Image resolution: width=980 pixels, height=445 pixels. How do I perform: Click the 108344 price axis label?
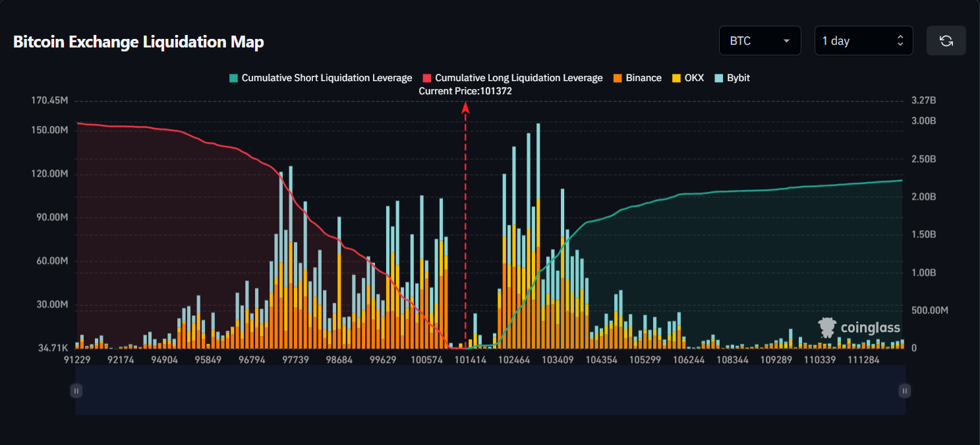[732, 360]
